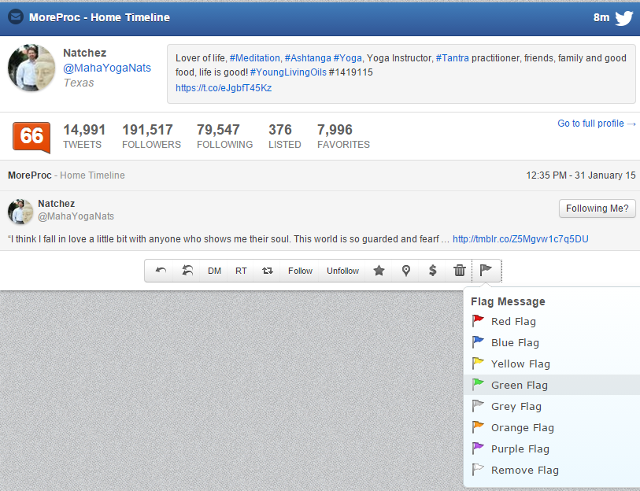Click the Follow toolbar button

tap(300, 271)
